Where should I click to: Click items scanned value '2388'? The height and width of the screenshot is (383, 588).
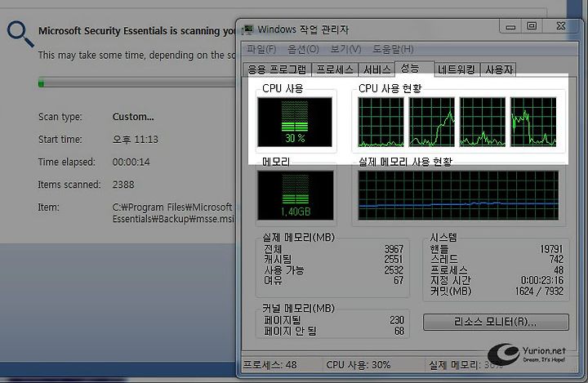pyautogui.click(x=123, y=185)
